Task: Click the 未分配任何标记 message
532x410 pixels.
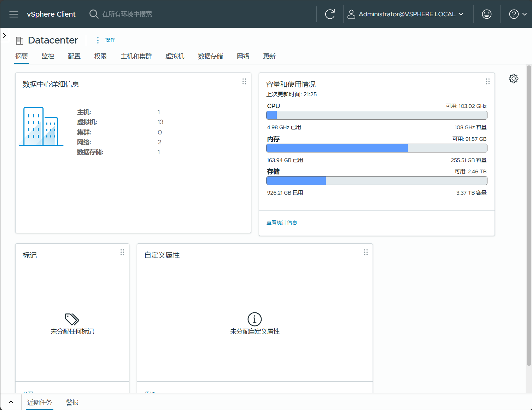Action: click(72, 331)
